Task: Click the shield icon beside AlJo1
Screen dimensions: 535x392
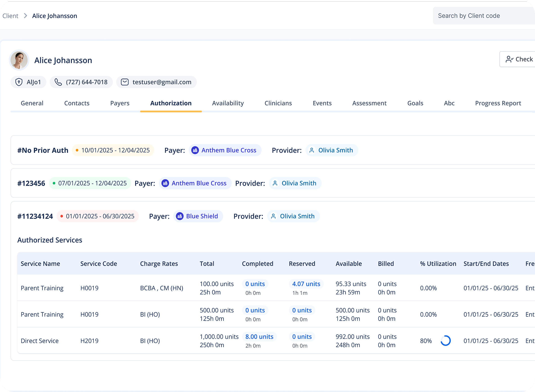Action: (x=19, y=82)
